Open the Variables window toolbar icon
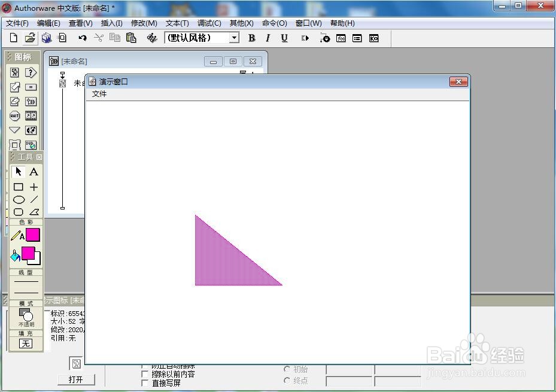 (357, 38)
